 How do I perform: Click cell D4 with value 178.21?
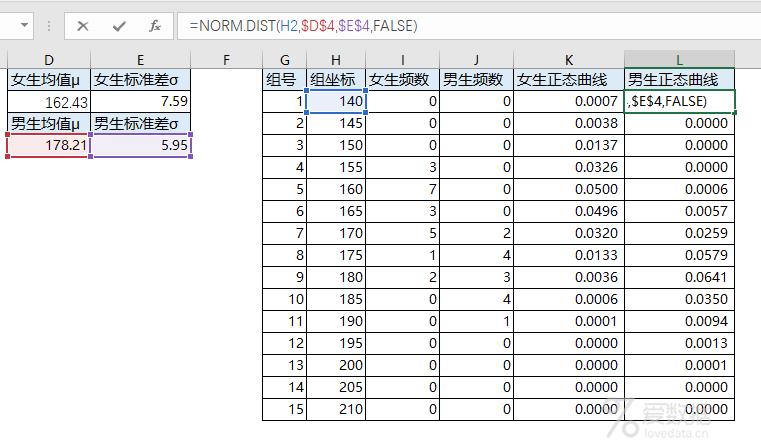[x=49, y=145]
